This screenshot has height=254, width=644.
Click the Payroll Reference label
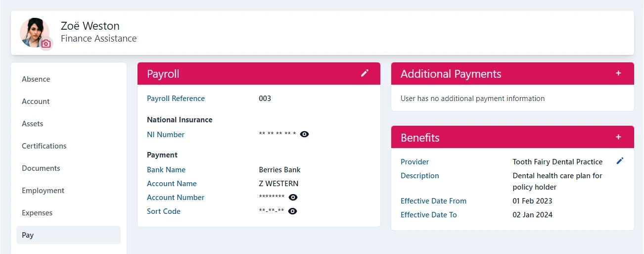[176, 99]
